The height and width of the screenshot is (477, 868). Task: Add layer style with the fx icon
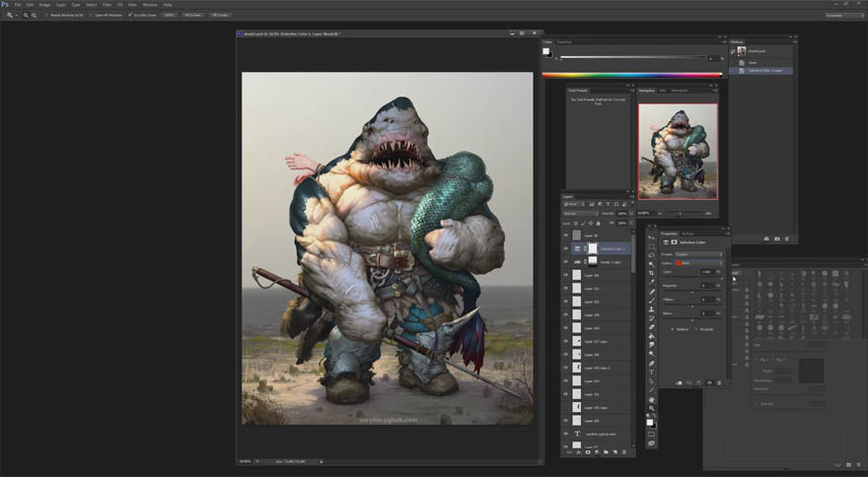tap(578, 452)
